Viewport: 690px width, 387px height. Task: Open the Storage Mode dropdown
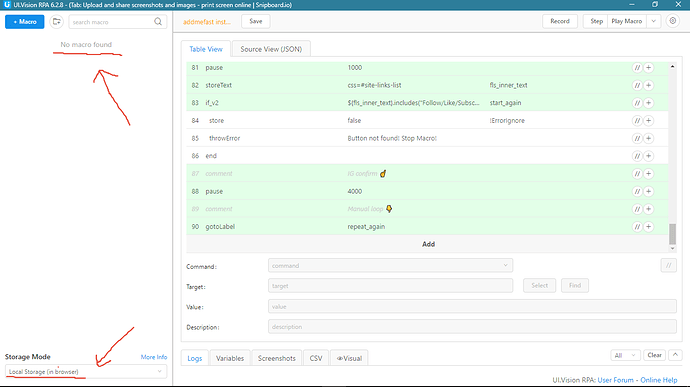86,372
